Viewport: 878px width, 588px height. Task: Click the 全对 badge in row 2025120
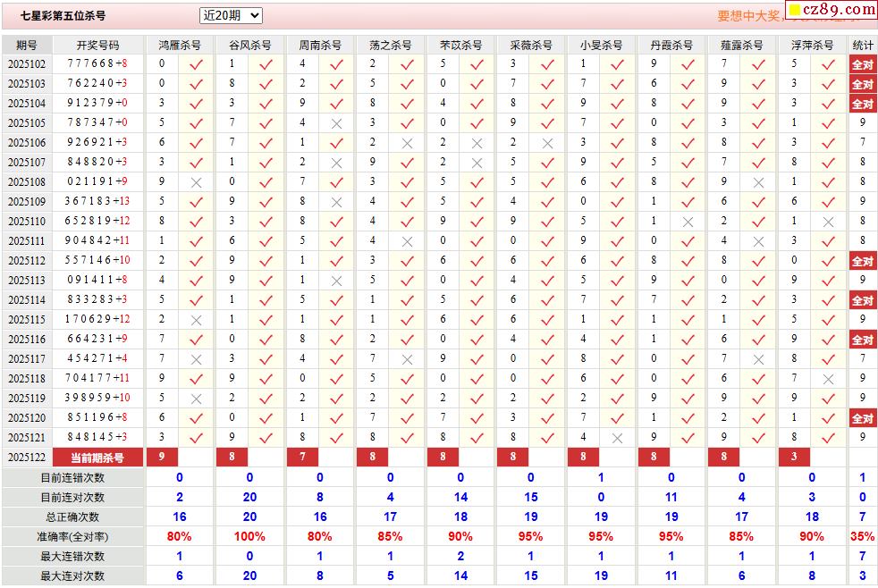[862, 418]
